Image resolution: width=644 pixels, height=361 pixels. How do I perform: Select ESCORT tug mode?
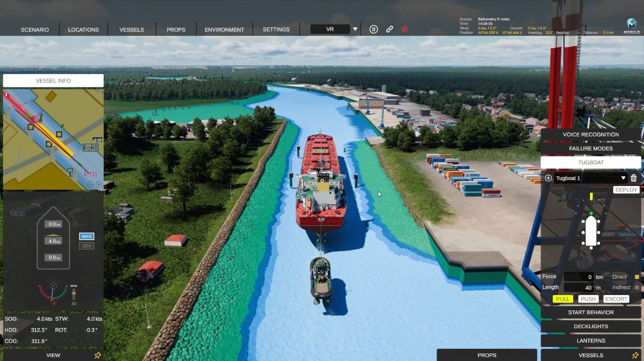pos(616,299)
